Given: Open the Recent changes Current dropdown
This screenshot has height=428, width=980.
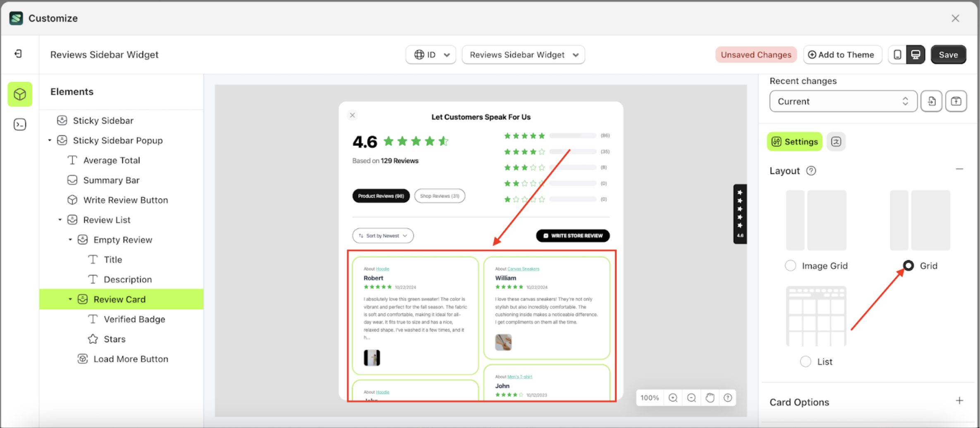Looking at the screenshot, I should (843, 101).
